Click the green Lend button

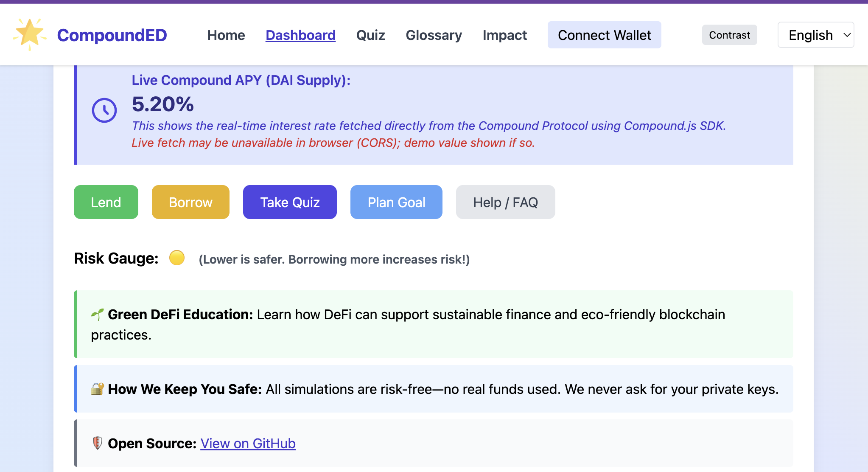(106, 202)
